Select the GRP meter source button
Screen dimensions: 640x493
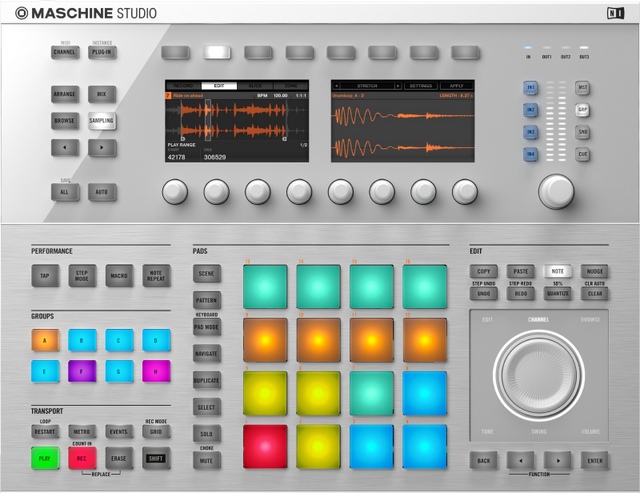[582, 110]
